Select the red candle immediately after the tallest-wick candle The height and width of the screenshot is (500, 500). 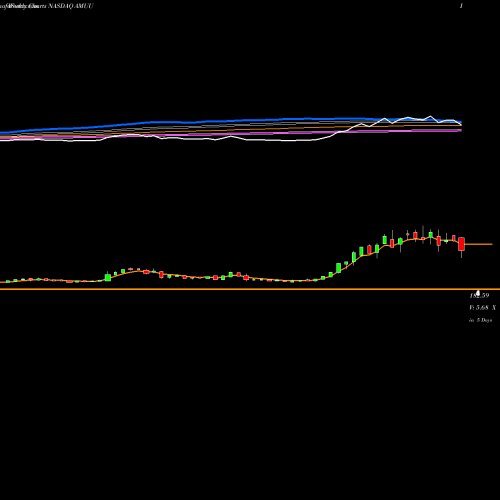tap(438, 241)
